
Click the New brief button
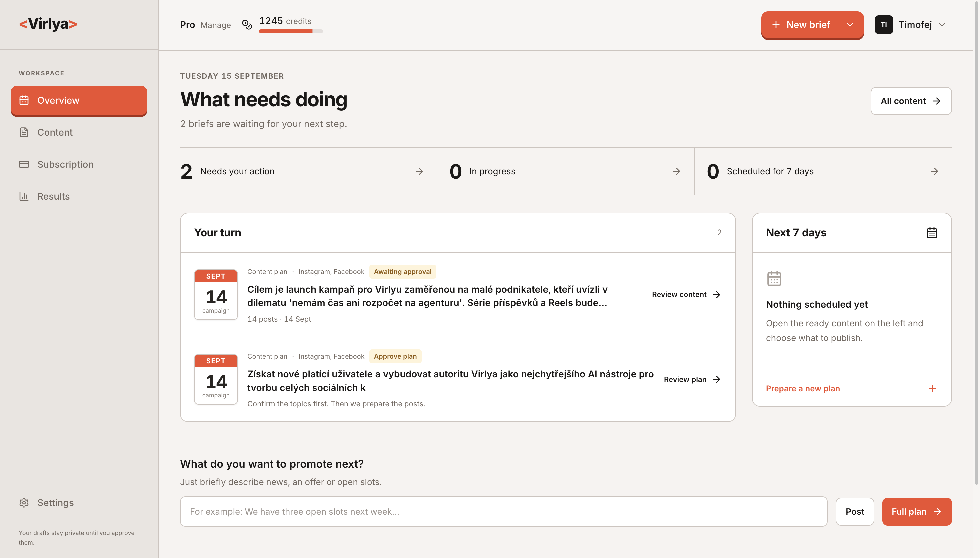point(801,25)
